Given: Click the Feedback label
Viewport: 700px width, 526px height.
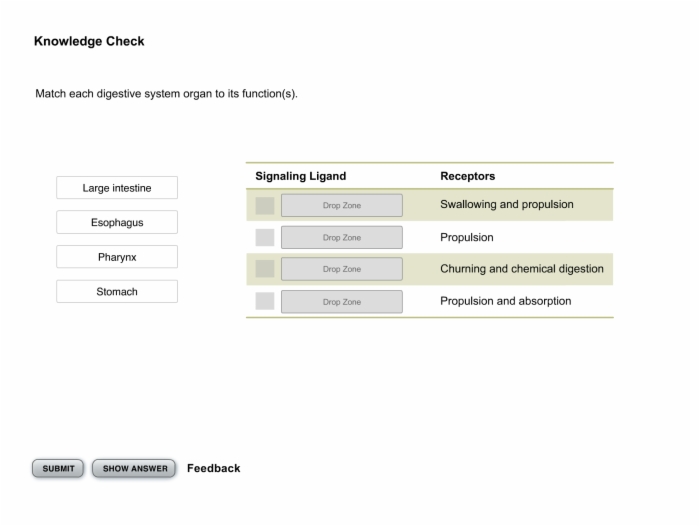Looking at the screenshot, I should tap(213, 468).
